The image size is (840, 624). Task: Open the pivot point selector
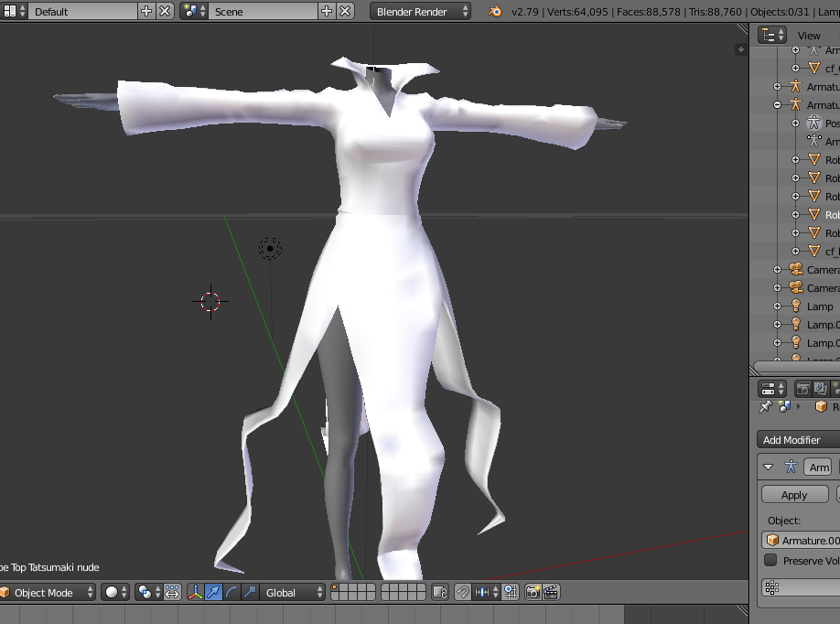pyautogui.click(x=148, y=592)
